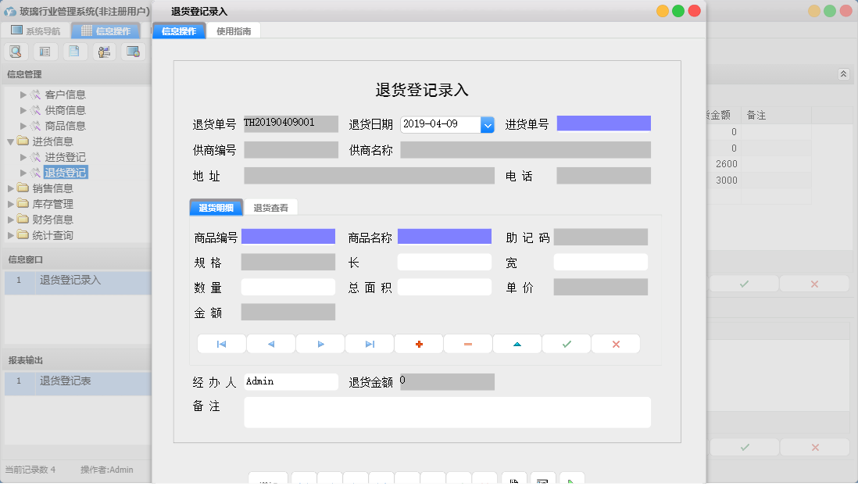
Task: Delete a detail row with minus icon
Action: click(x=467, y=343)
